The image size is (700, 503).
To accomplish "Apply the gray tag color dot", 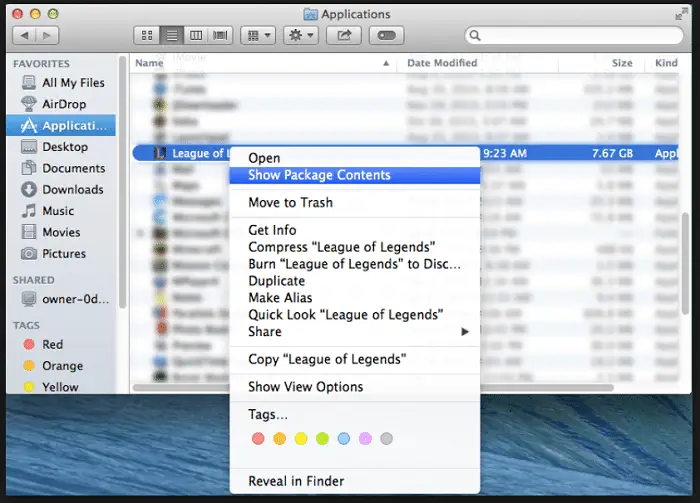I will coord(387,439).
